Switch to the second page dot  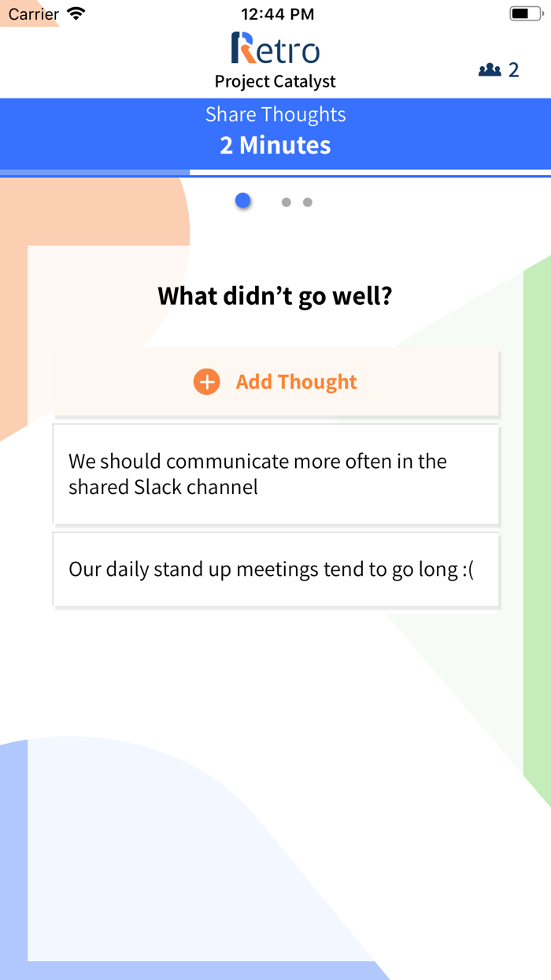[287, 202]
